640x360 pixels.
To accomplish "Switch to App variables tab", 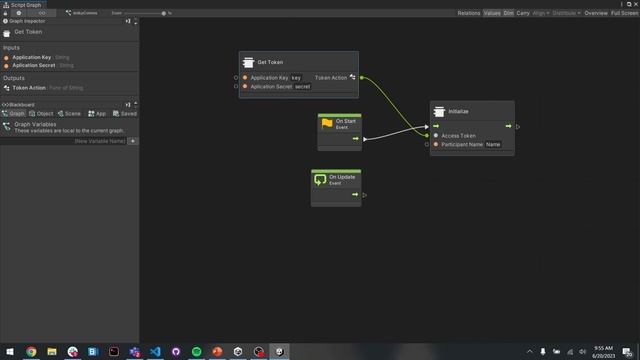I will coord(97,113).
